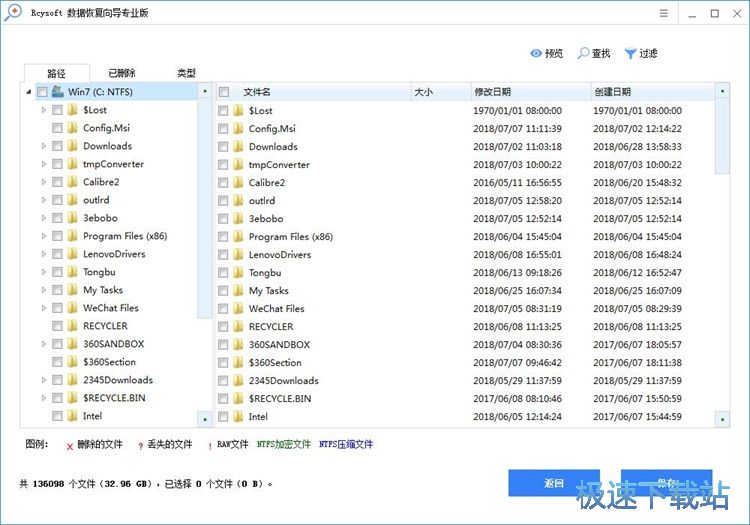This screenshot has height=525, width=750.
Task: Click the Calibre2 folder icon in tree
Action: (x=72, y=182)
